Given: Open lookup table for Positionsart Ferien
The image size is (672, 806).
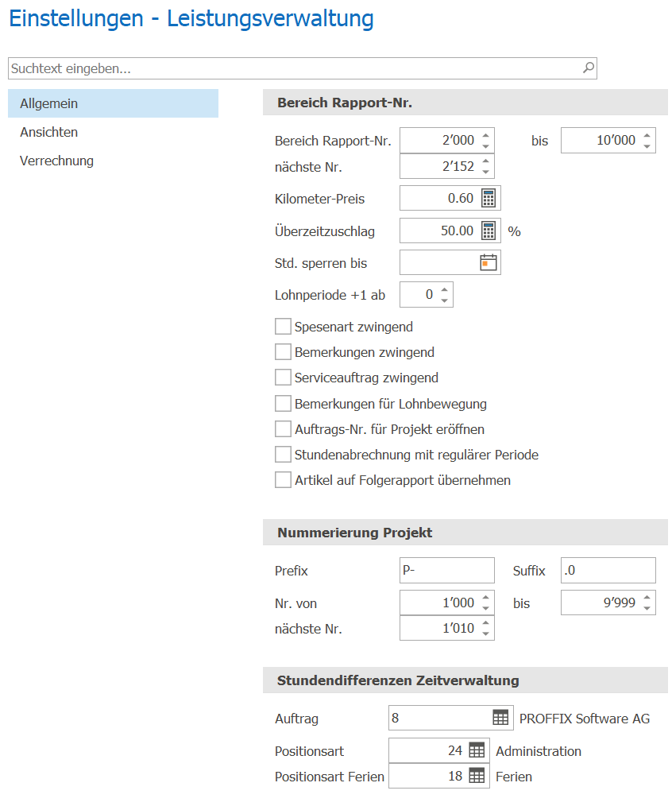Looking at the screenshot, I should pyautogui.click(x=477, y=776).
